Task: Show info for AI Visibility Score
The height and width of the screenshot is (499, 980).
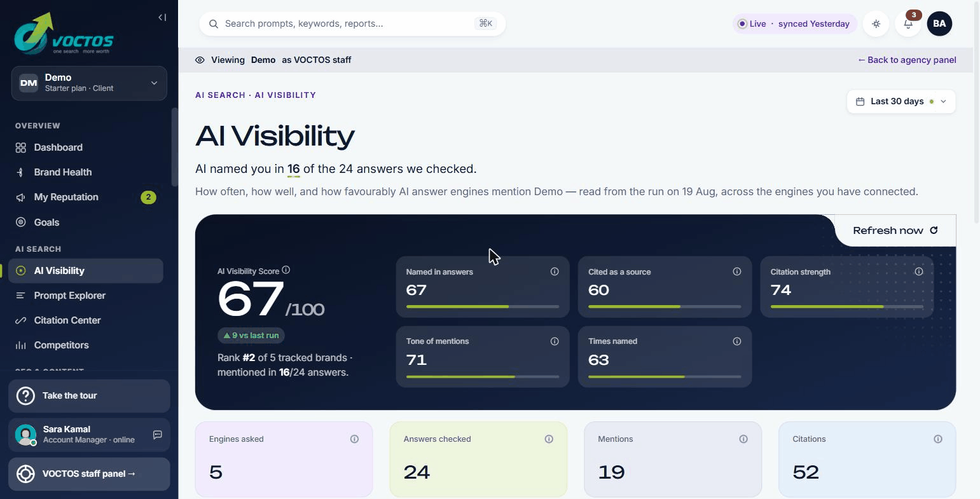Action: tap(286, 270)
